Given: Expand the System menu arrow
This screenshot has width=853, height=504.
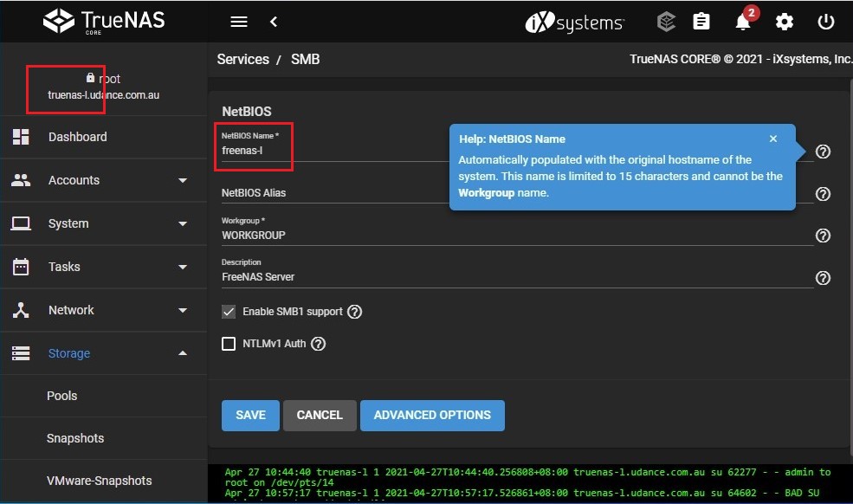Looking at the screenshot, I should click(x=183, y=223).
